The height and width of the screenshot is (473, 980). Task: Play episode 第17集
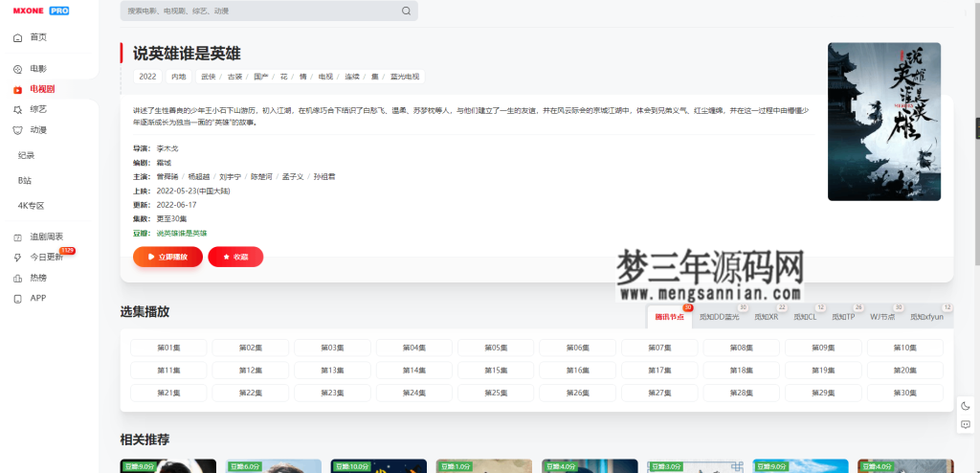[660, 371]
